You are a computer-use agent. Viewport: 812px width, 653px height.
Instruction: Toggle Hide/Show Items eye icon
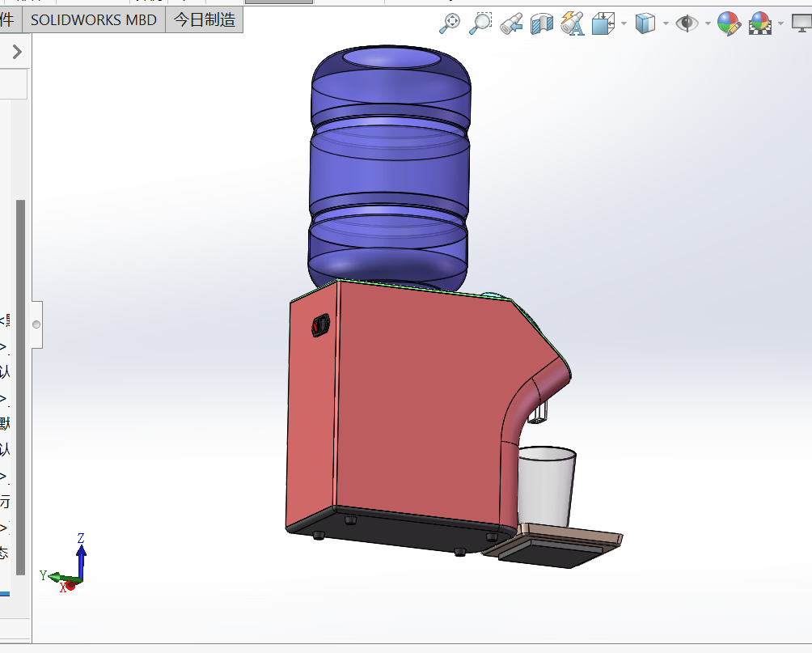[687, 23]
